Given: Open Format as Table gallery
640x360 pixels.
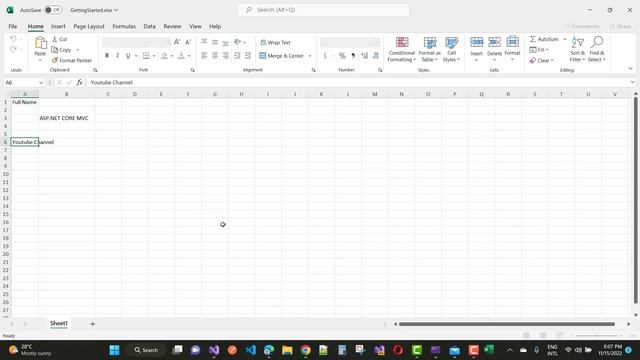Looking at the screenshot, I should tap(429, 49).
